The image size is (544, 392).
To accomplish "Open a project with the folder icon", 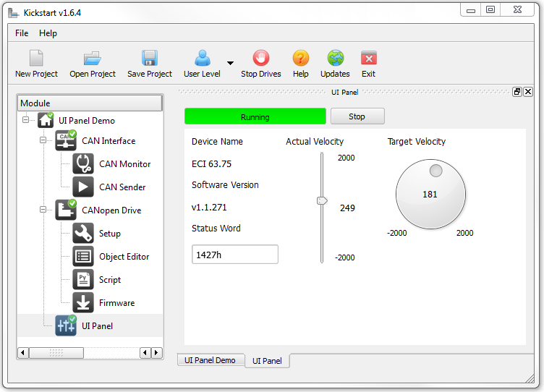I will pos(93,58).
